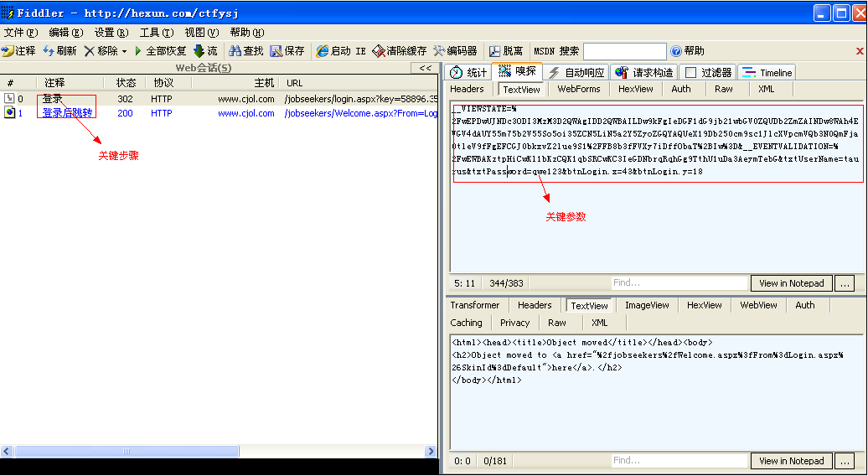
Task: Open the 编辑(E) menu
Action: [x=66, y=32]
